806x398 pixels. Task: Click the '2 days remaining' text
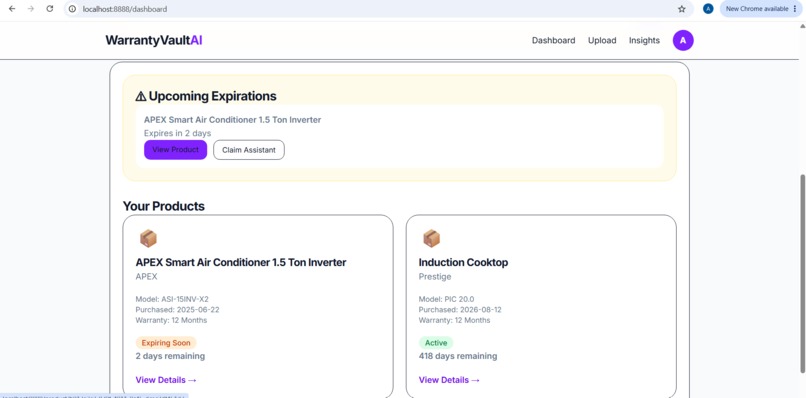coord(170,356)
